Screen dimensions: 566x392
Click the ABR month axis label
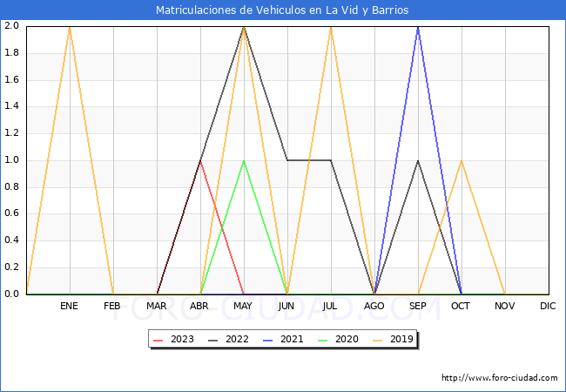click(199, 306)
